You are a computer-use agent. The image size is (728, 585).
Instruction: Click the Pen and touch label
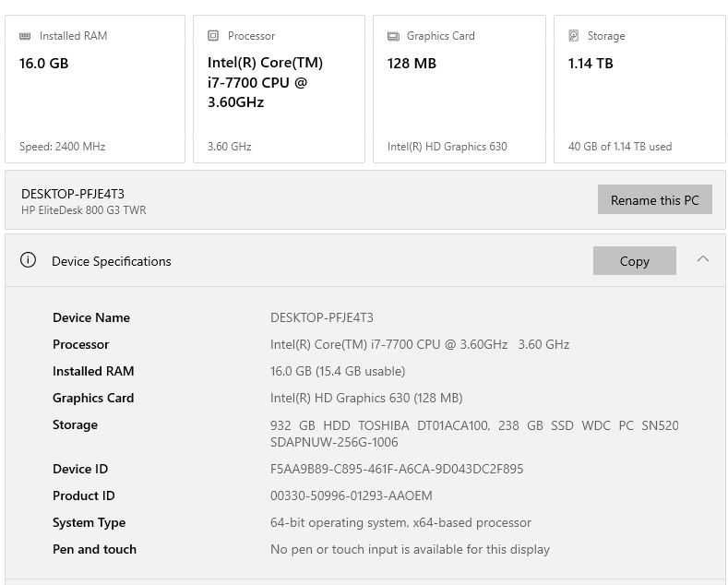click(x=95, y=549)
